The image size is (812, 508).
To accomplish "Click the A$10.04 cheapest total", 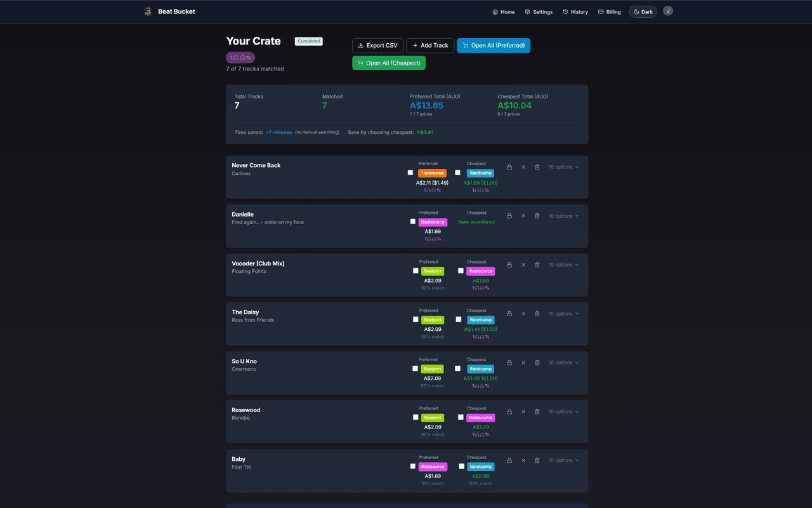I will click(x=514, y=105).
